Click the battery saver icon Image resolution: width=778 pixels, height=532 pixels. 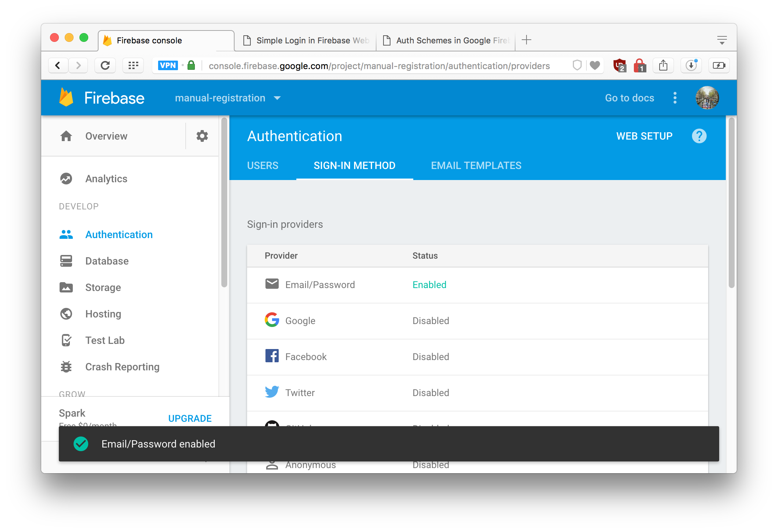719,65
